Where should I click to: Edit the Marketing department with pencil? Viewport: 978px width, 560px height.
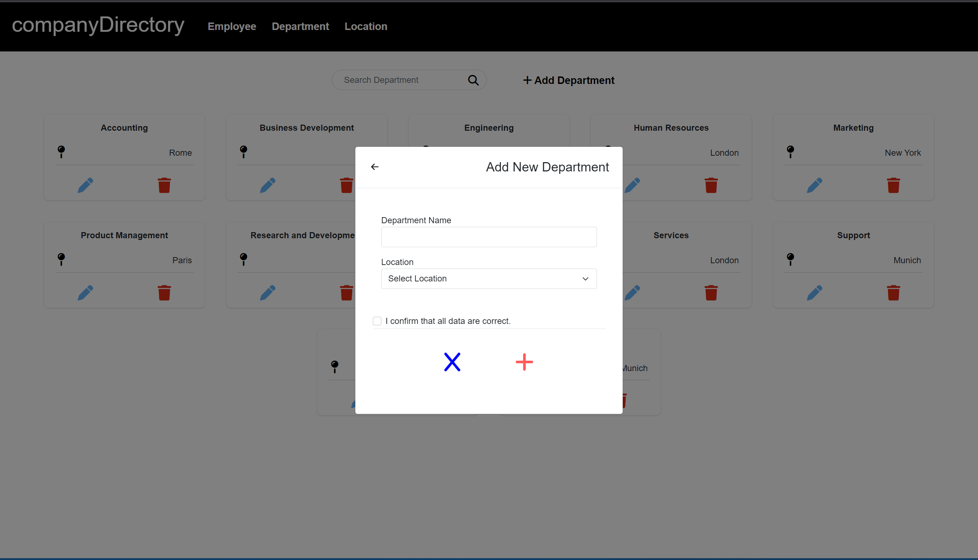[x=814, y=185]
